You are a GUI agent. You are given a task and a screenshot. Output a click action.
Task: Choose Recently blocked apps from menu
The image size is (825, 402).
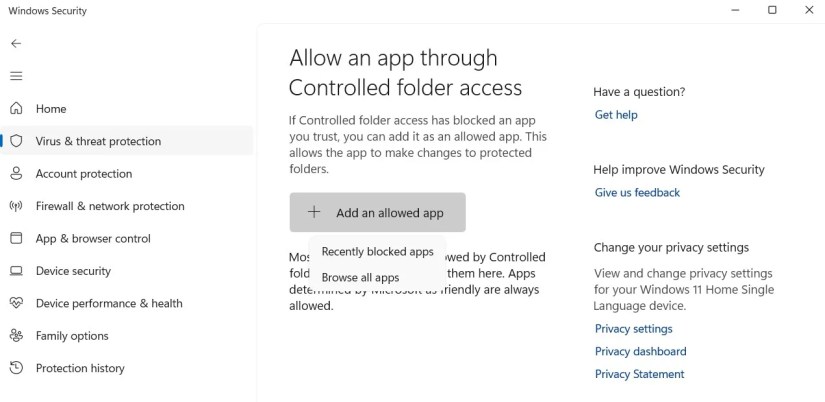click(377, 252)
